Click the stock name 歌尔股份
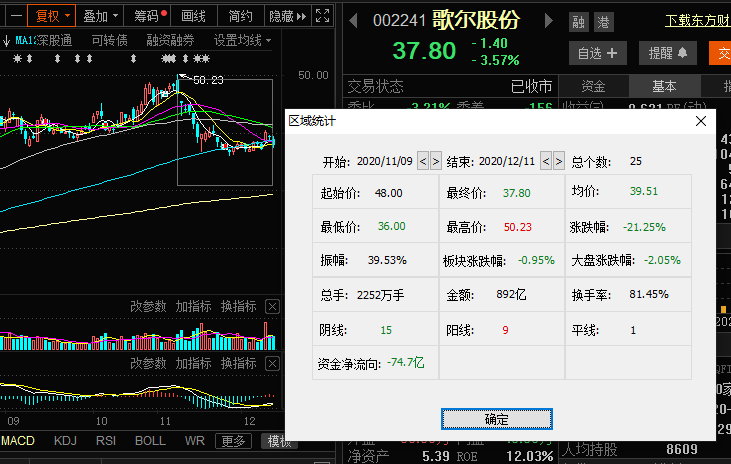731x464 pixels. [476, 20]
